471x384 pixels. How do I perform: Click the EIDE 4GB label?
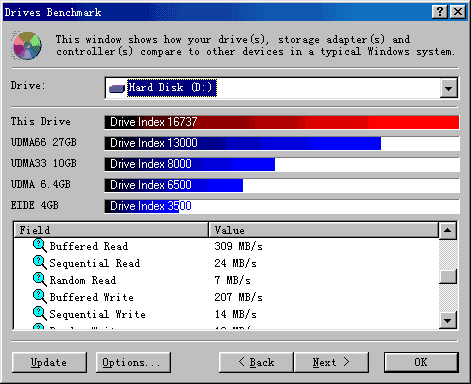click(35, 205)
